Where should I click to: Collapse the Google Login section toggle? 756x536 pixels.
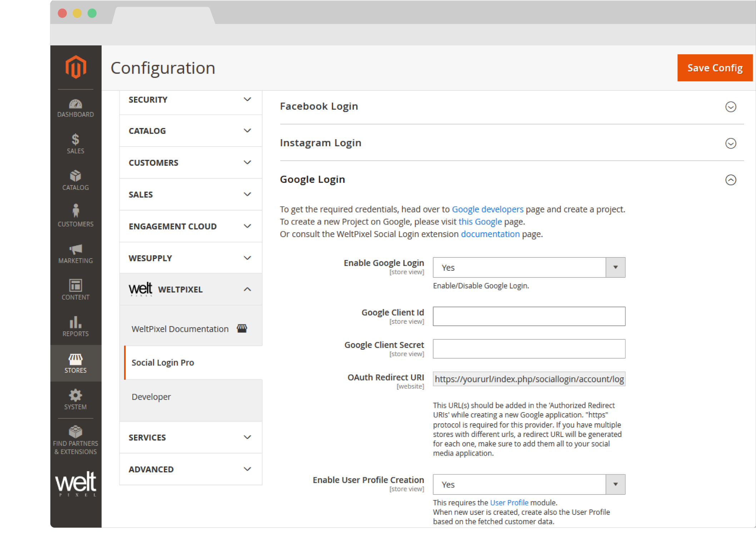click(x=730, y=180)
